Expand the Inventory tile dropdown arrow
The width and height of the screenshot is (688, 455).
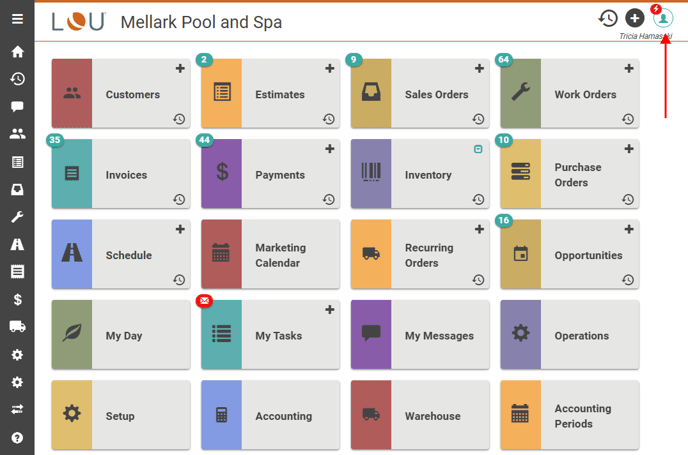pyautogui.click(x=479, y=149)
